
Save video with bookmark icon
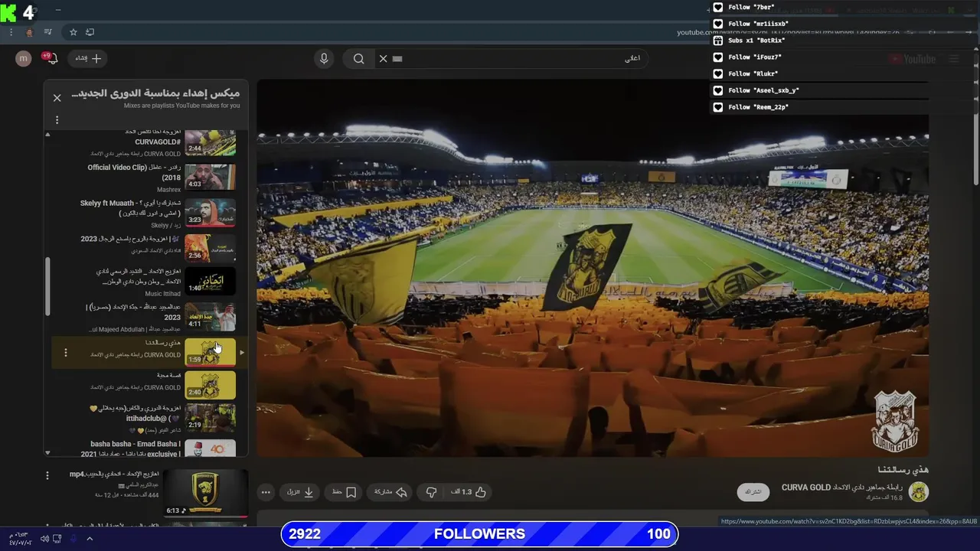(345, 492)
